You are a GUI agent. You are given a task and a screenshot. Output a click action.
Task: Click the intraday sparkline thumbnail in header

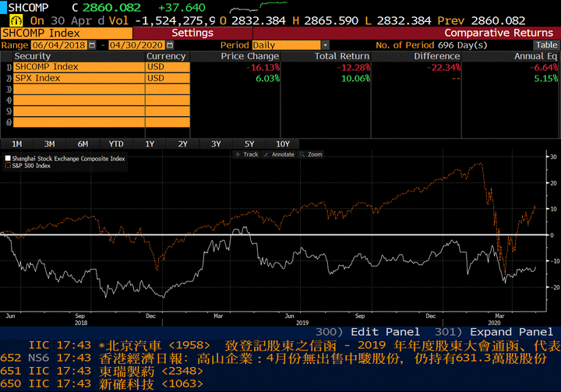point(259,7)
